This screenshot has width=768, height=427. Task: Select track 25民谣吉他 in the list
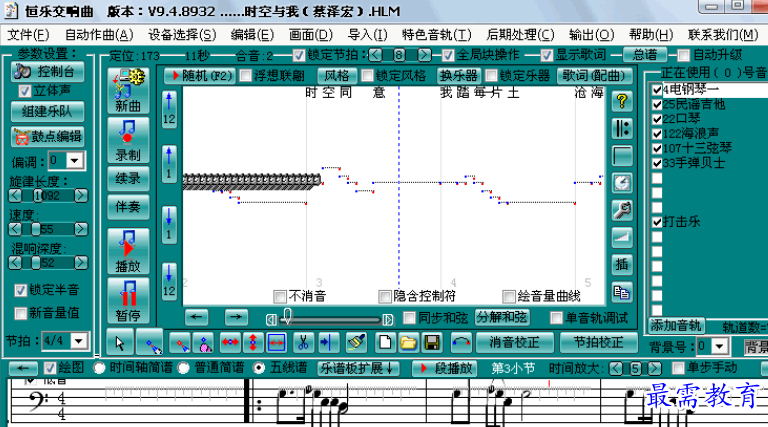[694, 104]
